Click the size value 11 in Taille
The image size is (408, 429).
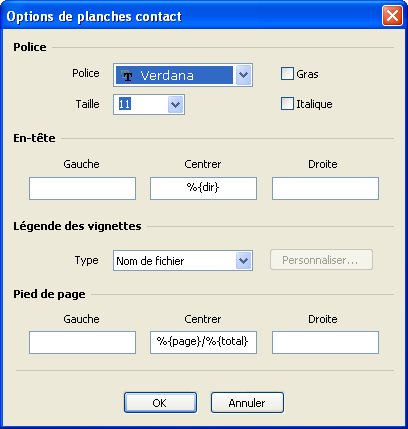tap(124, 104)
